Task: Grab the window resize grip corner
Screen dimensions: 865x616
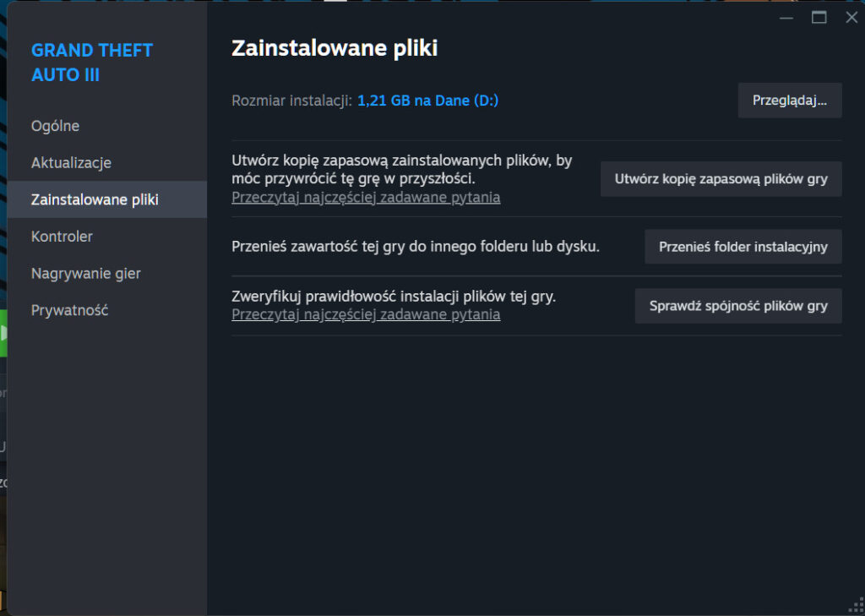Action: coord(855,606)
